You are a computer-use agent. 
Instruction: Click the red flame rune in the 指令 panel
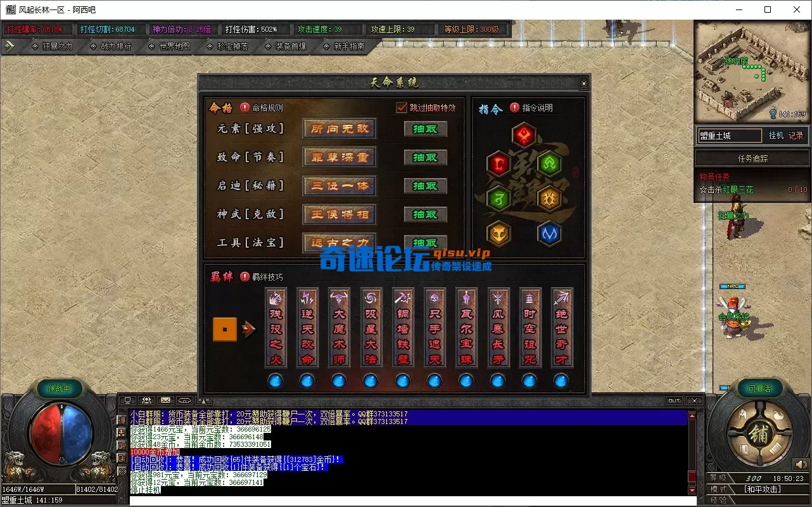click(524, 134)
